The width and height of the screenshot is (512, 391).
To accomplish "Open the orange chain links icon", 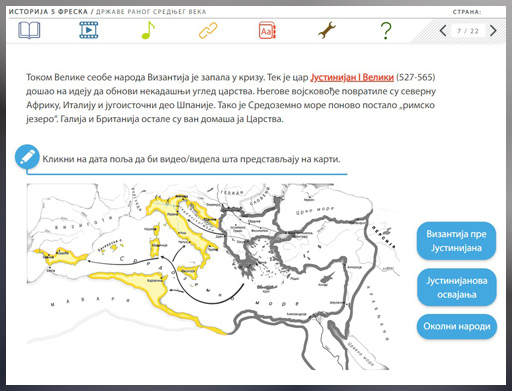I will 208,31.
